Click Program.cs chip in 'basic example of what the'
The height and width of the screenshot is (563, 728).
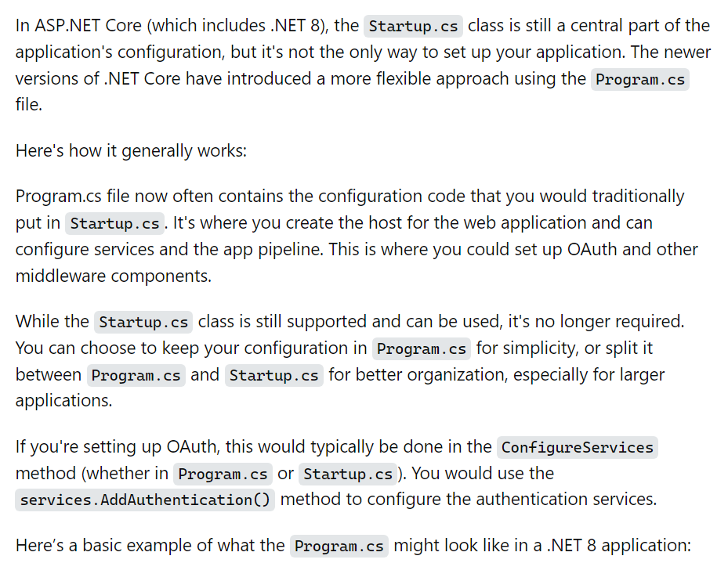(339, 546)
